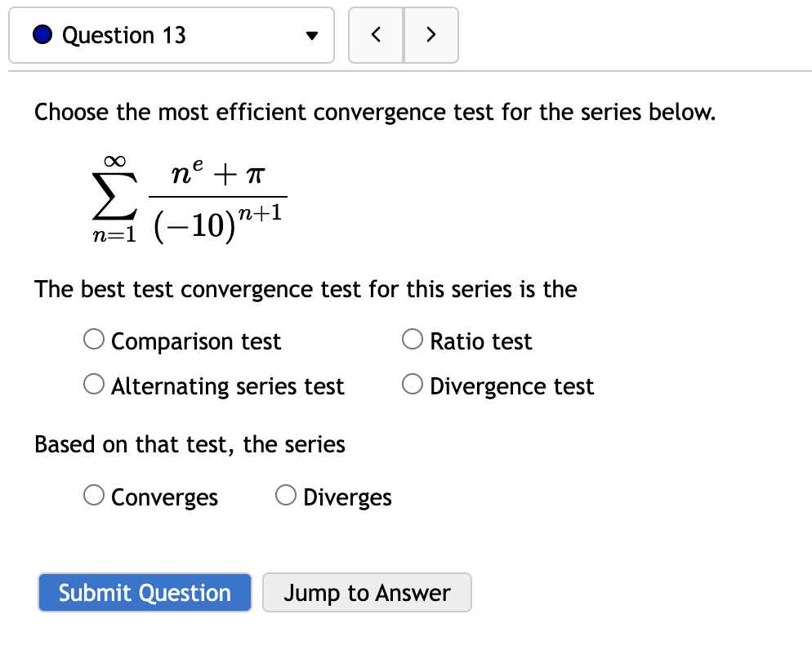The height and width of the screenshot is (650, 812).
Task: Open the Question 13 selector
Action: (172, 34)
